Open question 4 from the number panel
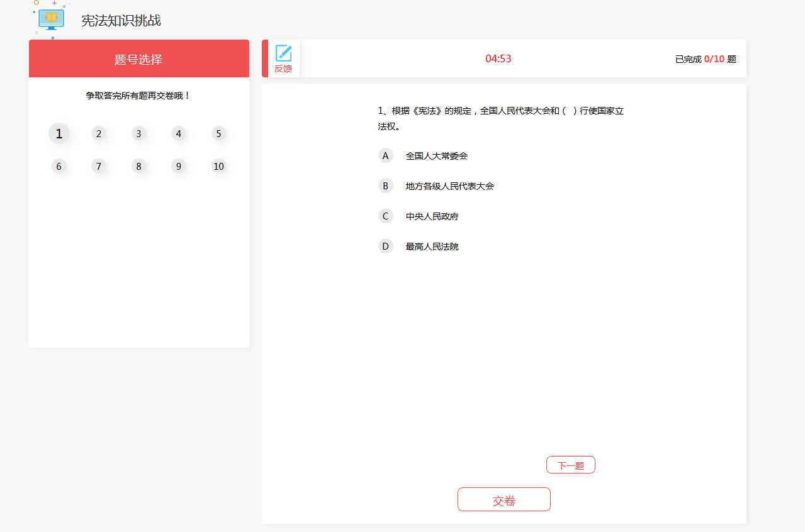The height and width of the screenshot is (532, 805). coord(178,133)
